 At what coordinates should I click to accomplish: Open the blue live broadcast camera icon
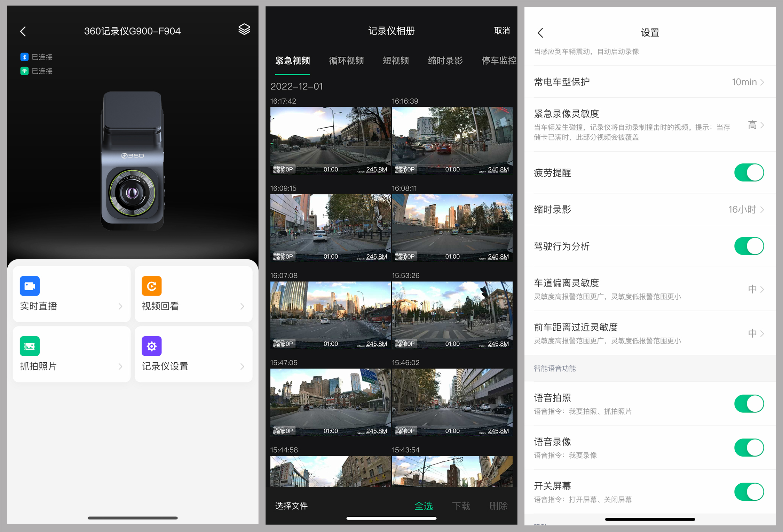point(30,286)
